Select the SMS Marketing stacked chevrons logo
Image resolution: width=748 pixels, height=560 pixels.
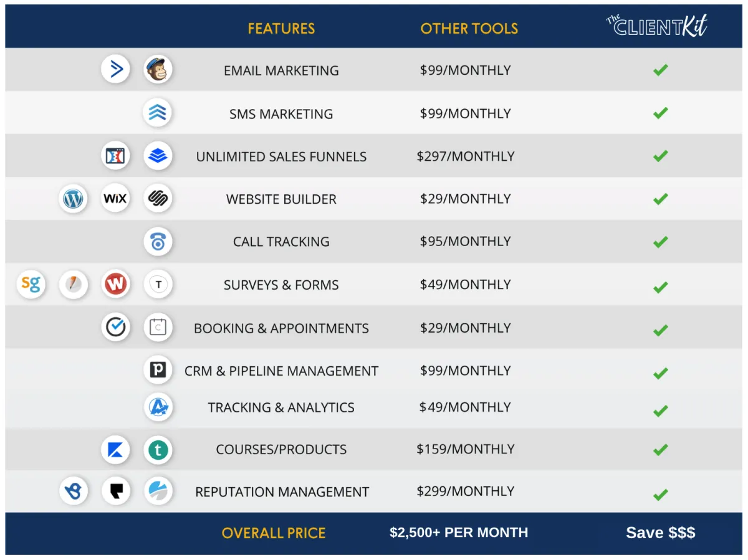(158, 113)
